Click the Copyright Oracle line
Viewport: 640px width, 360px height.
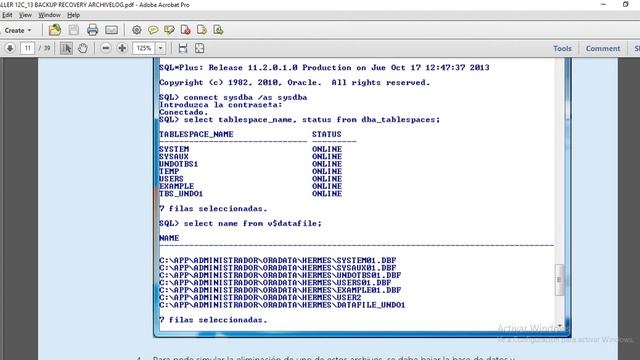(294, 82)
